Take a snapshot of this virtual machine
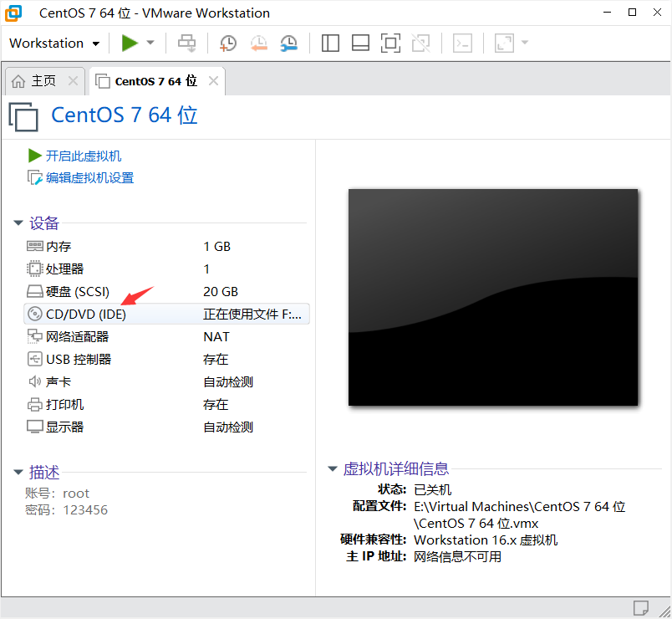672x619 pixels. [227, 43]
